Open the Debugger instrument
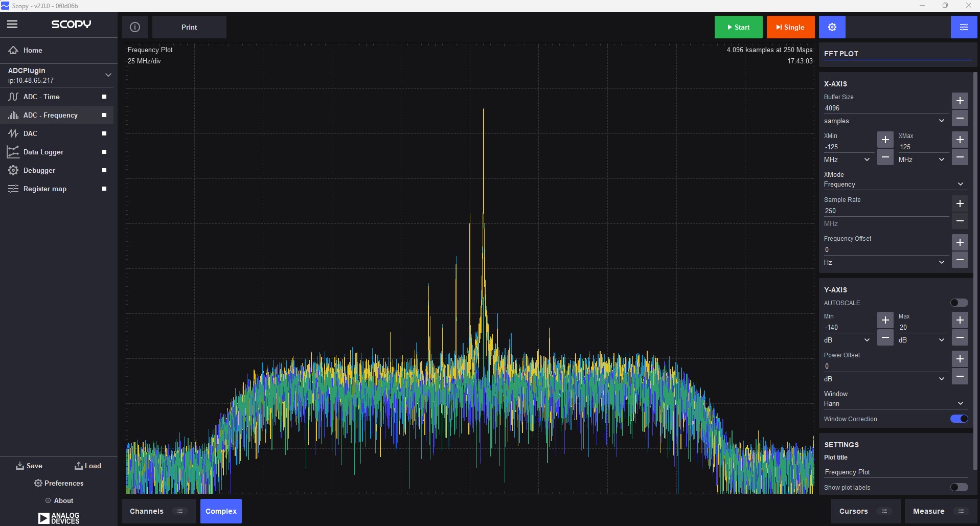This screenshot has height=526, width=980. tap(40, 170)
